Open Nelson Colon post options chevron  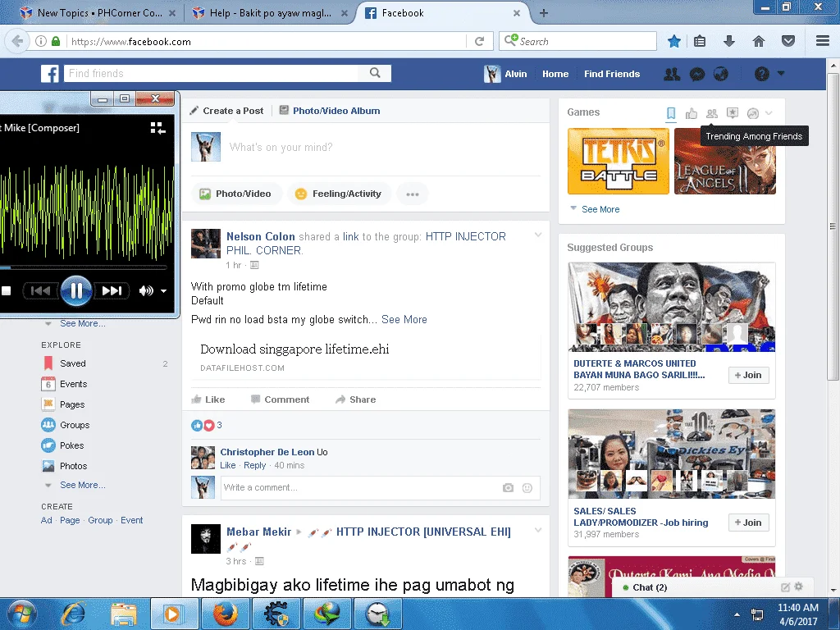[x=538, y=235]
